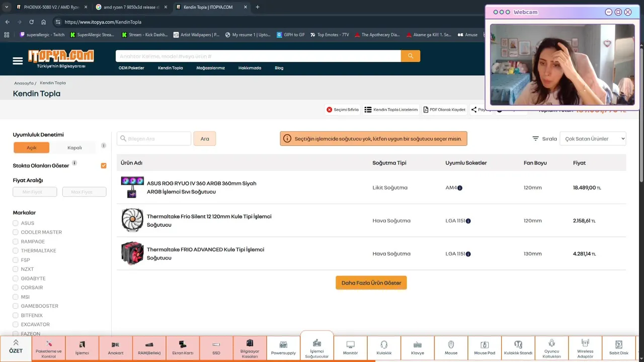
Task: Open the Anakart category in bottom bar
Action: (116, 348)
